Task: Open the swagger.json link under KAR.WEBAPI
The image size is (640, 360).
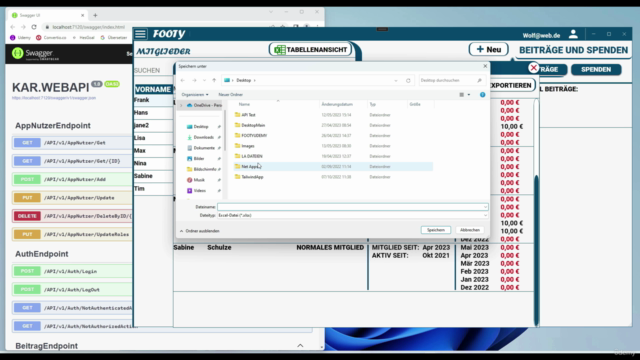Action: [x=54, y=98]
